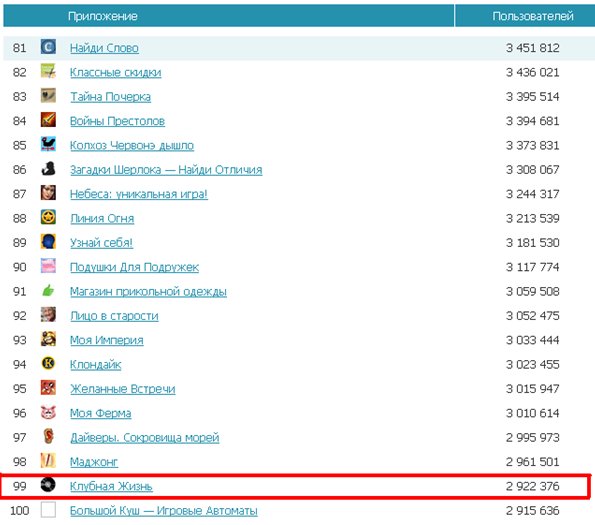The width and height of the screenshot is (595, 525).
Task: Select the user count 3 117 774
Action: 532,267
